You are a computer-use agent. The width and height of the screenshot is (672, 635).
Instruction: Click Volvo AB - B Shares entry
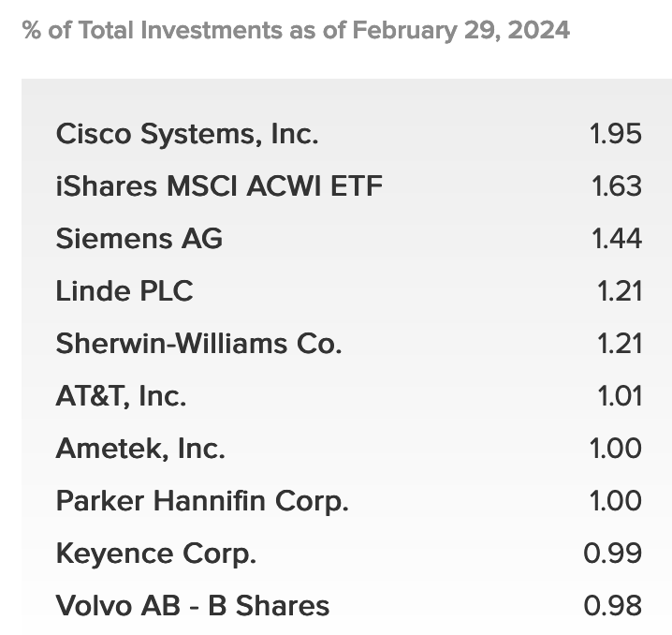click(193, 606)
